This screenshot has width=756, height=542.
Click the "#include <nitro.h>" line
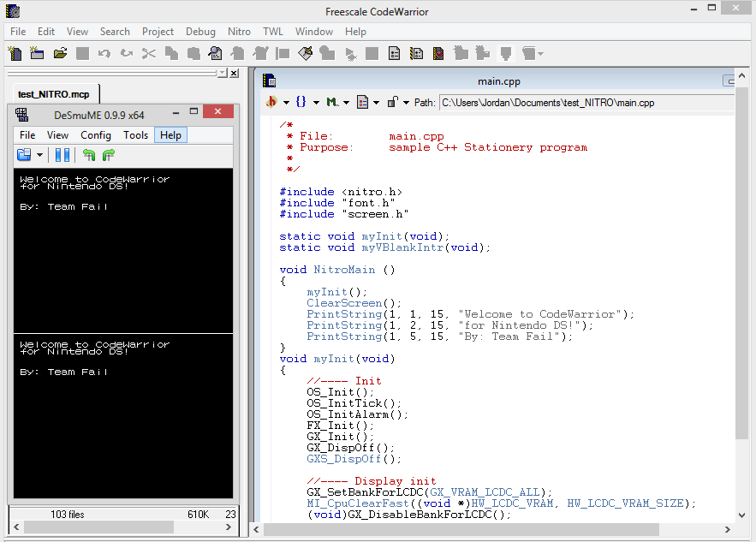(341, 192)
